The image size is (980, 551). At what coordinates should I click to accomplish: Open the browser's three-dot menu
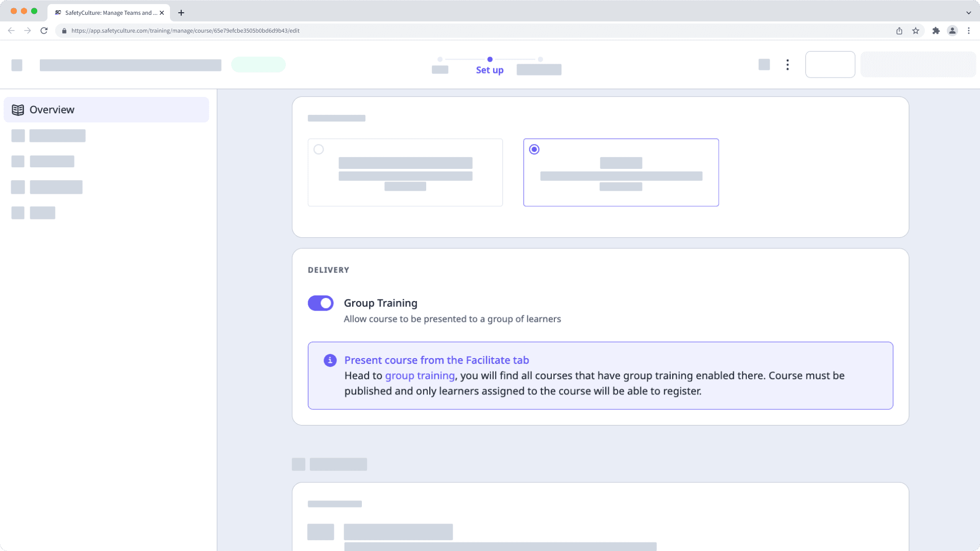click(x=969, y=31)
